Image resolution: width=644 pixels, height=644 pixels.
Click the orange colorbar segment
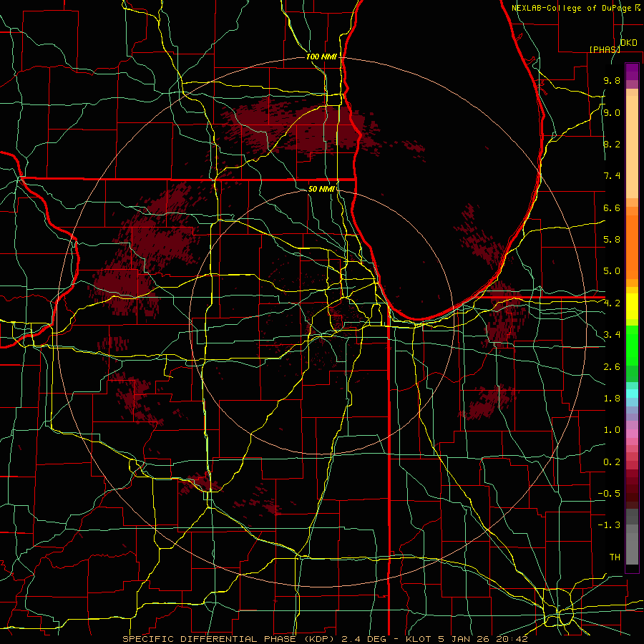pos(632,247)
